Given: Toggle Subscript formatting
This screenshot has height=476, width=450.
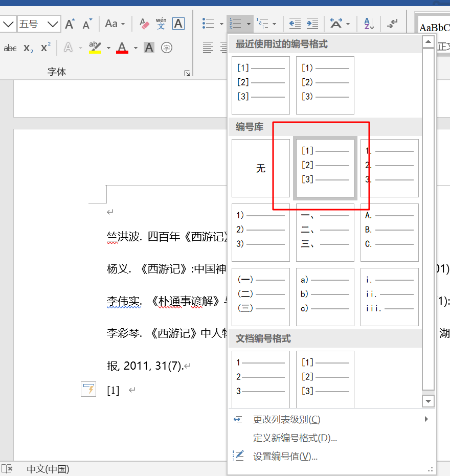Looking at the screenshot, I should point(28,48).
